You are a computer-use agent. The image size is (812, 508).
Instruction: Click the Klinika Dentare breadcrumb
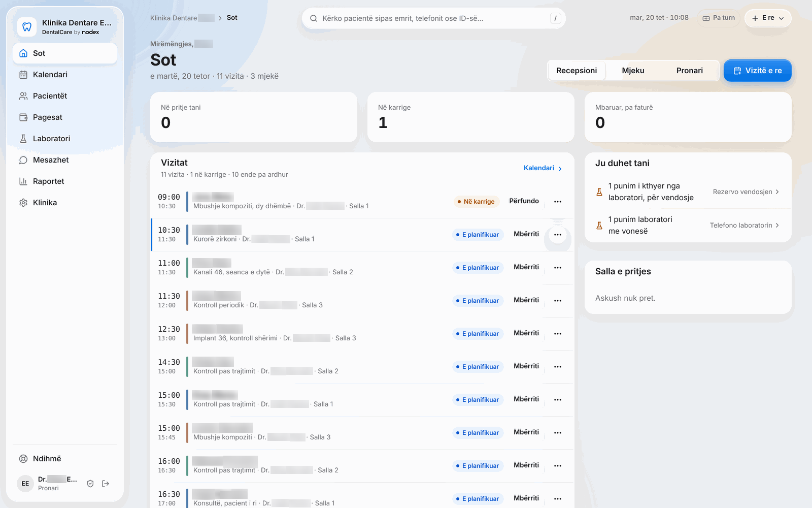[x=182, y=18]
